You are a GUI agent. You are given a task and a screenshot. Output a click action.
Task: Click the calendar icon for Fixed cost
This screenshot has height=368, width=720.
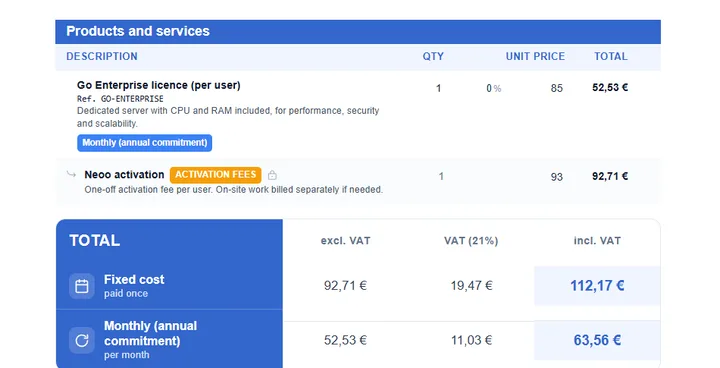(x=82, y=286)
